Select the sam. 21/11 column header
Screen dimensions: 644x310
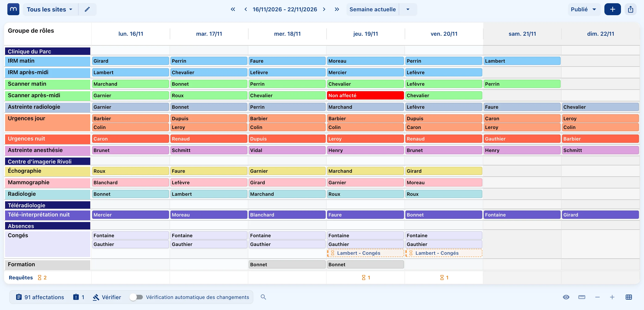(x=522, y=34)
